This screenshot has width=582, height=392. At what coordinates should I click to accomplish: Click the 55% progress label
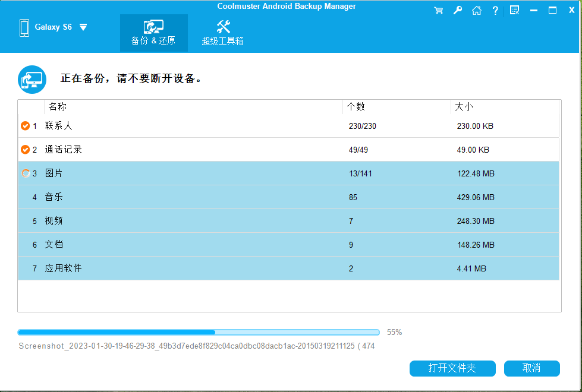coord(395,332)
